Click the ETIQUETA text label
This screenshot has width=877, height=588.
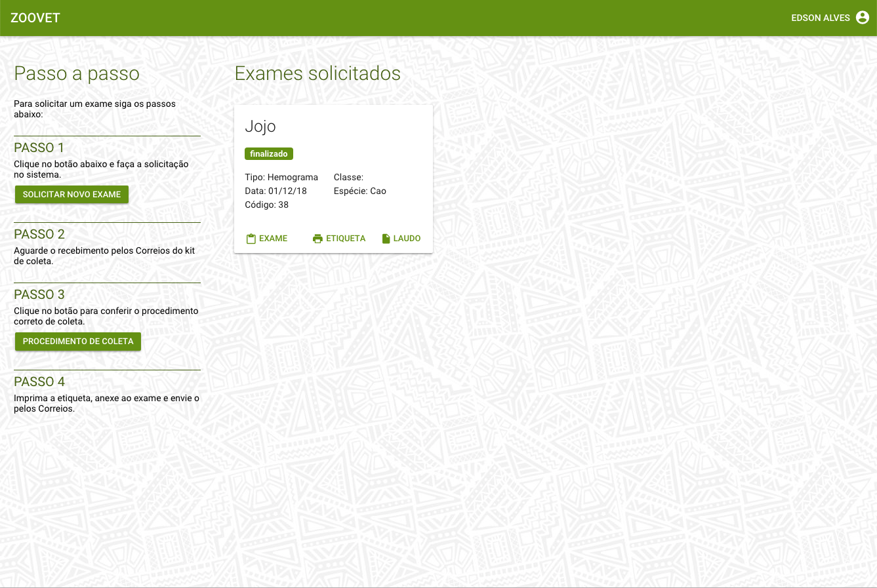tap(346, 239)
